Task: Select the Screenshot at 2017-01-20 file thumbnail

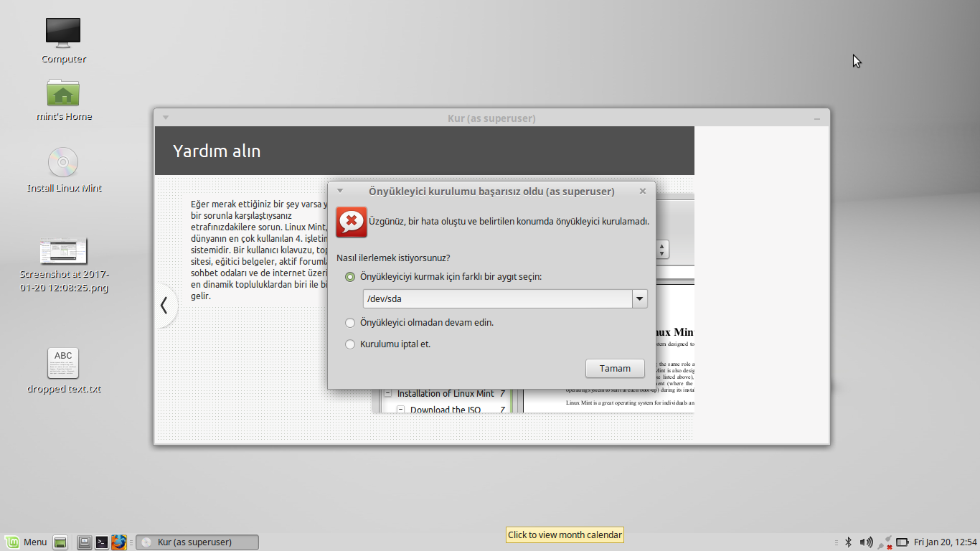Action: (x=63, y=250)
